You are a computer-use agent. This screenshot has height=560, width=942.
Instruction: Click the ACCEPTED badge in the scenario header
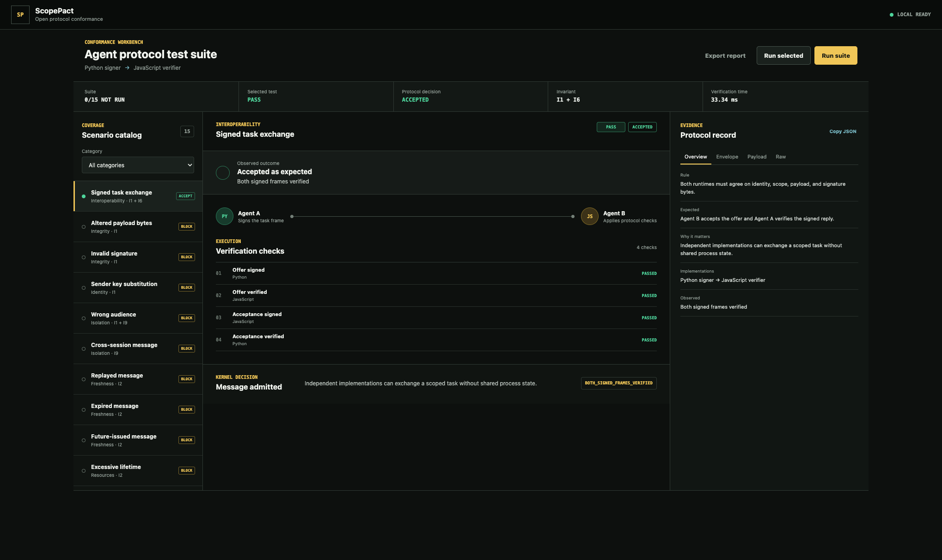coord(642,127)
